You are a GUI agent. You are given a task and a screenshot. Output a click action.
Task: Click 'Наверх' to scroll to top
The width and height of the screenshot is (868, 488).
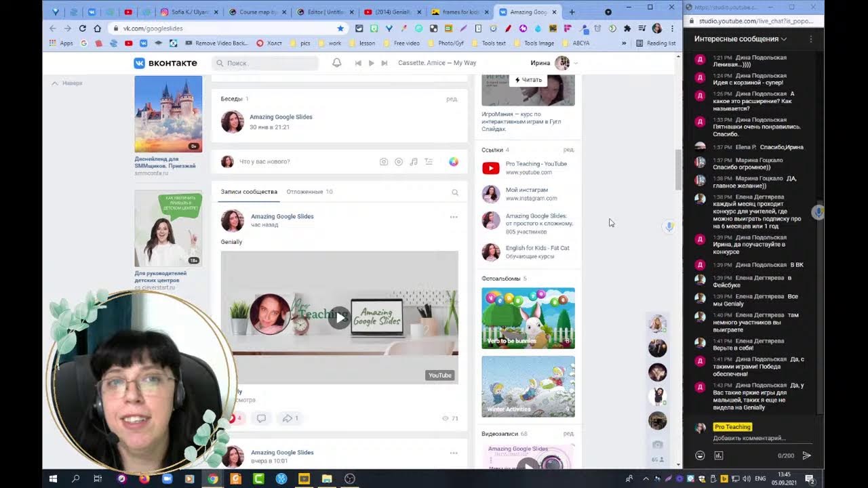coord(67,83)
